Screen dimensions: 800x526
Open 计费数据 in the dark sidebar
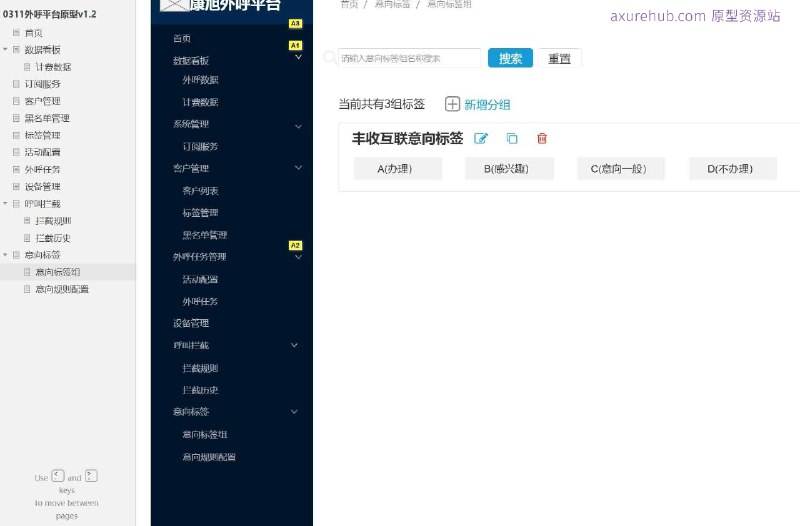200,102
